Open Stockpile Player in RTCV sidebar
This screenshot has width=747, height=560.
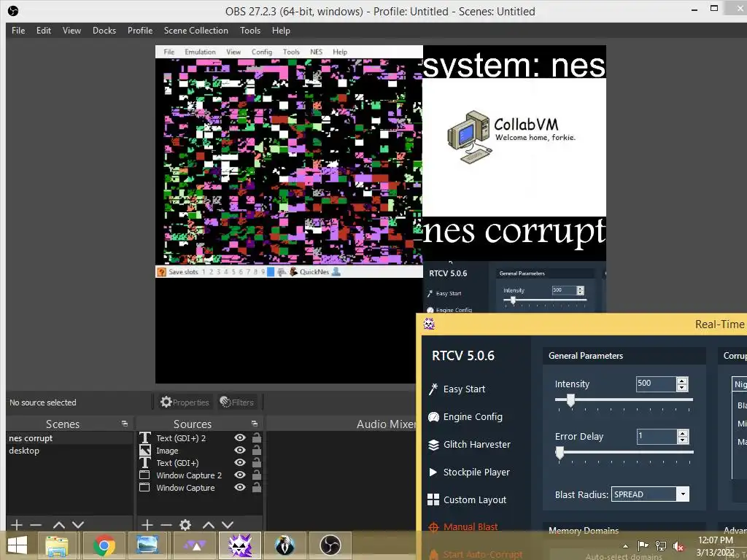click(x=469, y=472)
